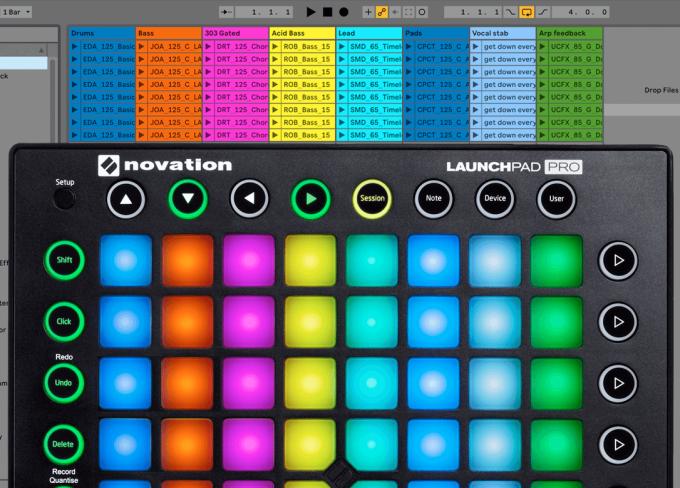Tap the yellow pad in the Click row

click(311, 322)
